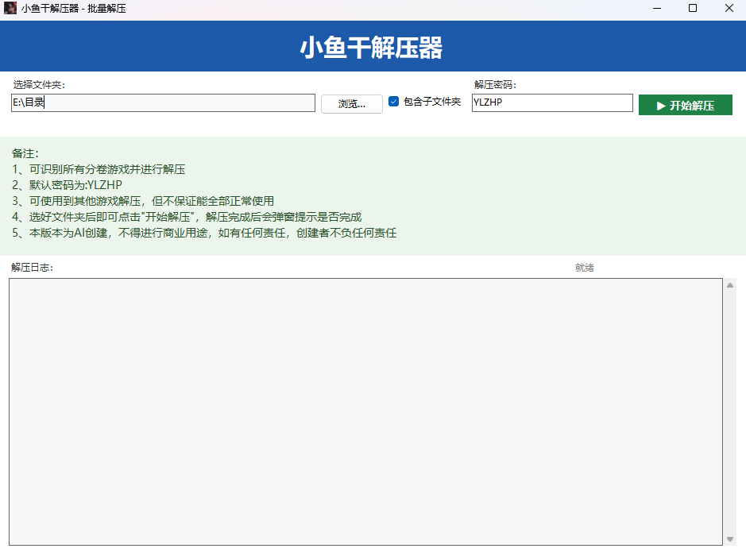Click note 5 about 商业用途
Screen dimensions: 746x560
(204, 234)
